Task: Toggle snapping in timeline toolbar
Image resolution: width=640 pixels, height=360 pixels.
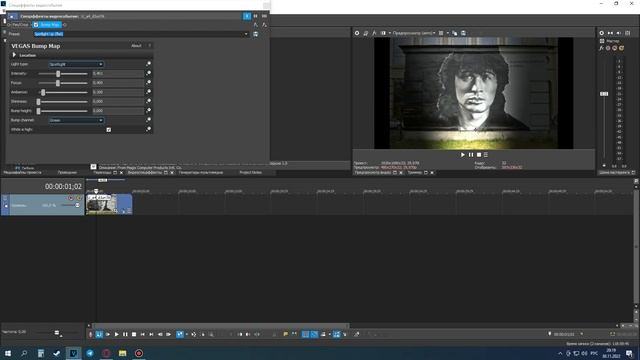Action: click(x=305, y=334)
